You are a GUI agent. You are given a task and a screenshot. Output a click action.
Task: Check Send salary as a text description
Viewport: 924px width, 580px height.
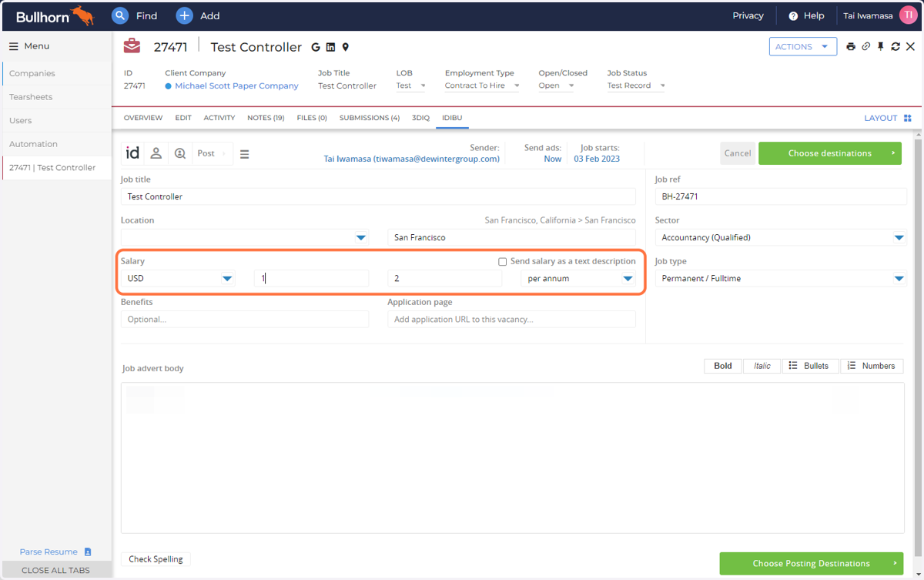(503, 262)
